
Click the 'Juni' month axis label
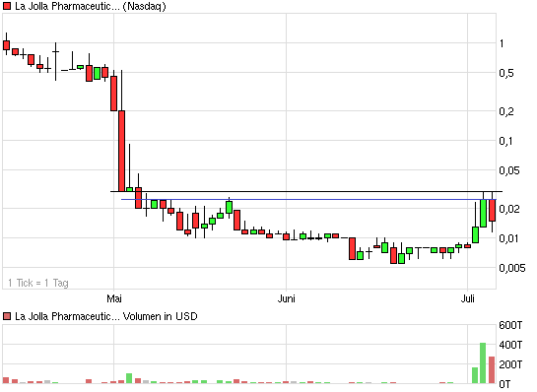coord(287,298)
